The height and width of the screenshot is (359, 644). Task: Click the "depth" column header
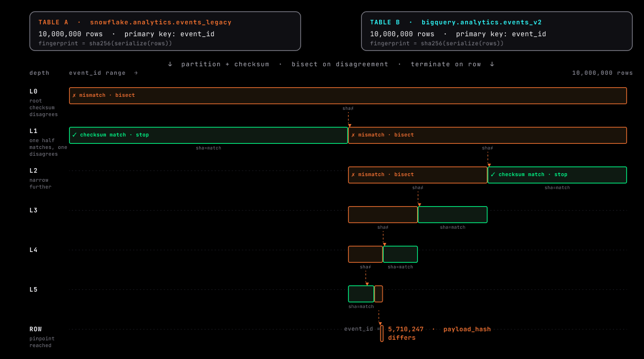click(40, 72)
